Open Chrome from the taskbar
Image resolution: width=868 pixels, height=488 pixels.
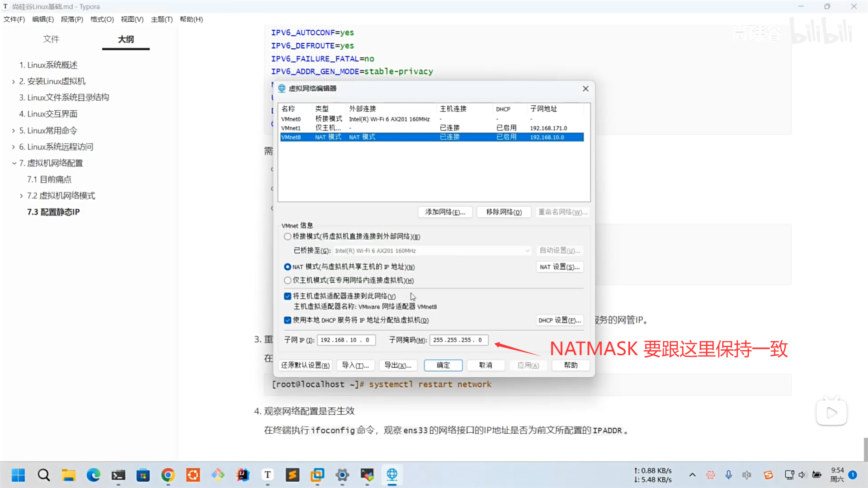tap(168, 475)
